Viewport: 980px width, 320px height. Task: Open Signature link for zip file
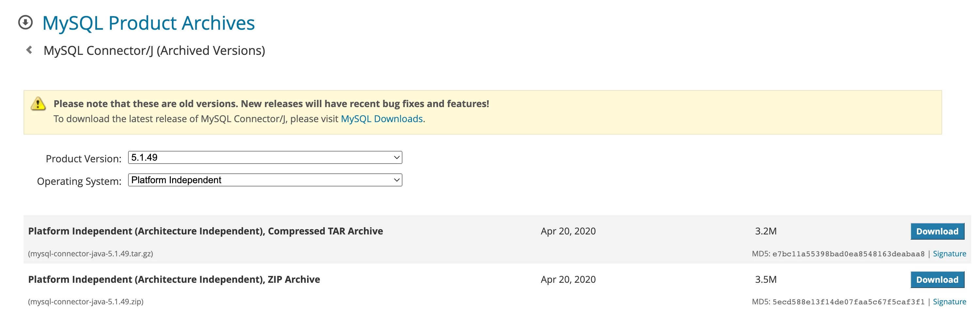[949, 301]
